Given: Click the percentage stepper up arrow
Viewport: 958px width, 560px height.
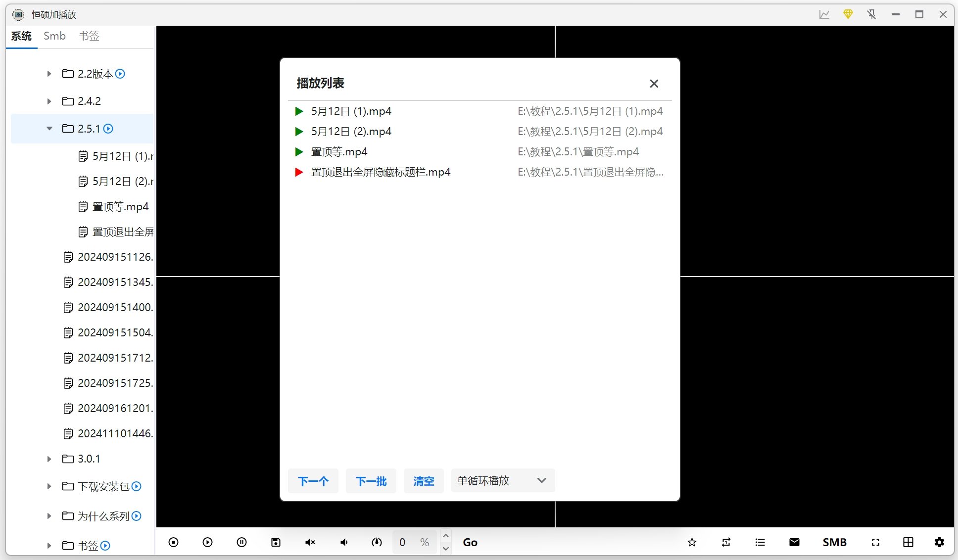Looking at the screenshot, I should [446, 536].
